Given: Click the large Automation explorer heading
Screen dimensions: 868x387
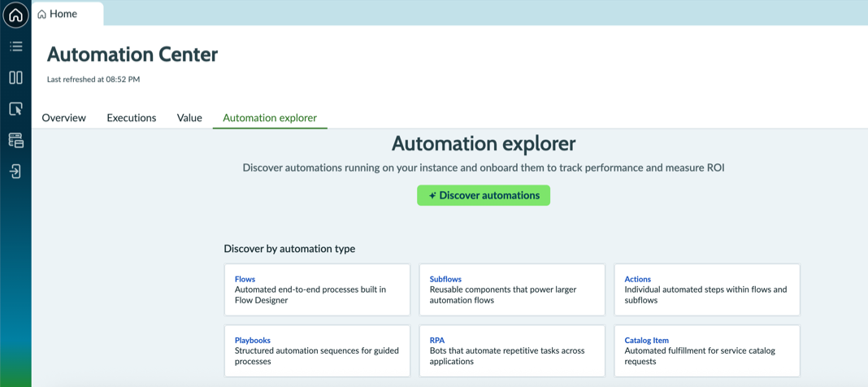Looking at the screenshot, I should point(484,144).
